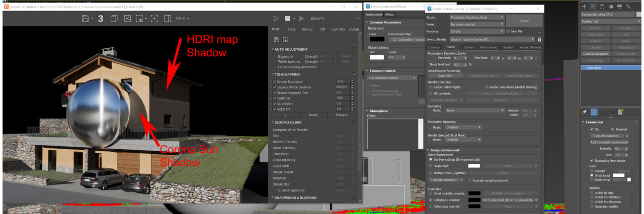Click the CCCT_alps_field_8k.exr map button
This screenshot has height=214, width=644.
click(508, 200)
